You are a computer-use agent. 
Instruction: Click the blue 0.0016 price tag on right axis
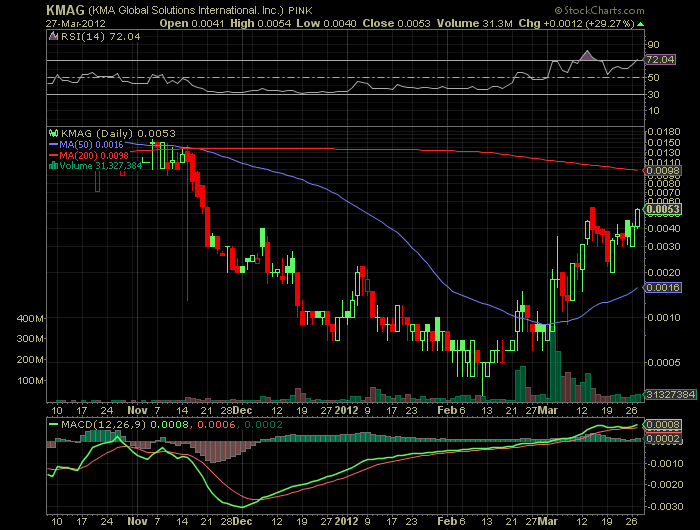click(661, 287)
